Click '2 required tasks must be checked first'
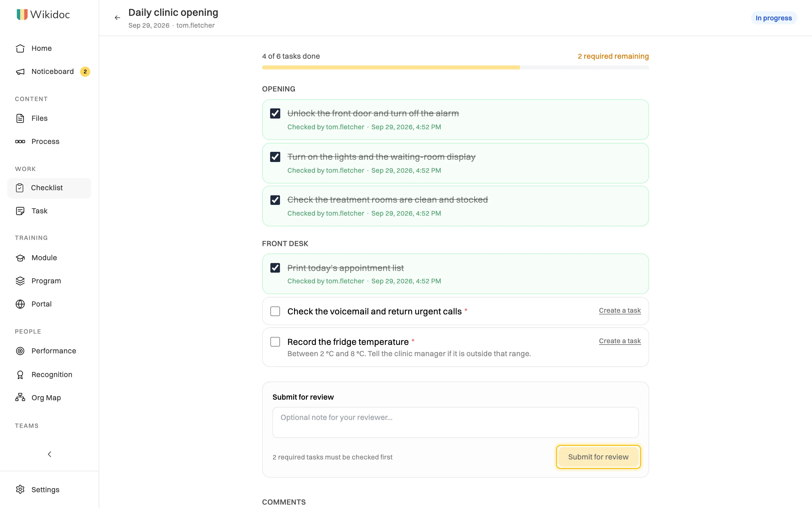Image resolution: width=812 pixels, height=508 pixels. click(332, 457)
